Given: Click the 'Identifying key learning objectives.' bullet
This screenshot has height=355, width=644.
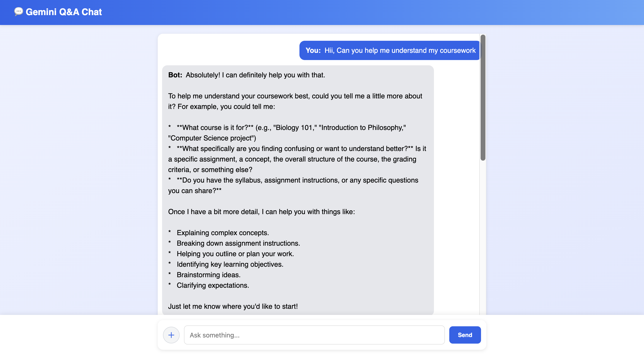Looking at the screenshot, I should coord(230,264).
